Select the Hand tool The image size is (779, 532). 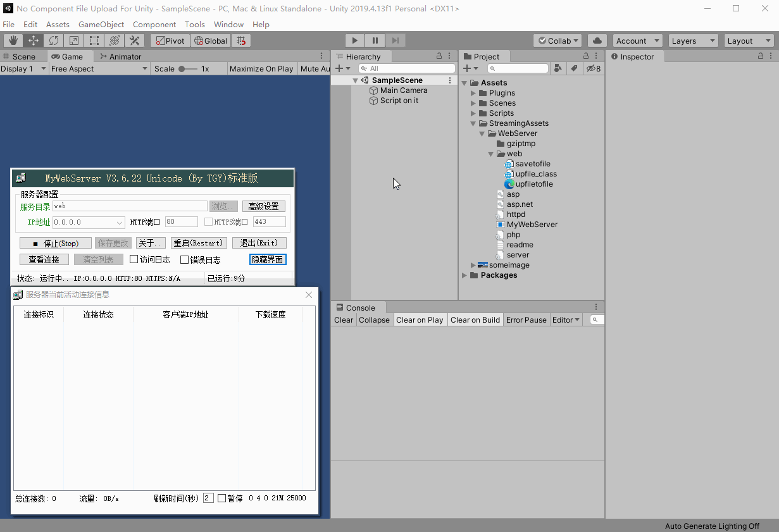point(13,40)
